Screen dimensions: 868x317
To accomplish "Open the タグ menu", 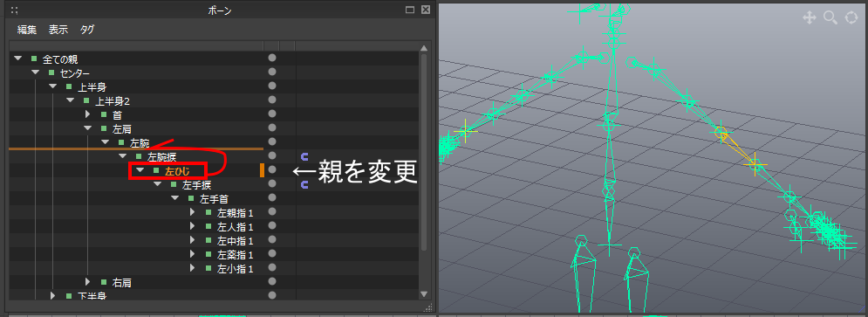I will click(x=87, y=30).
